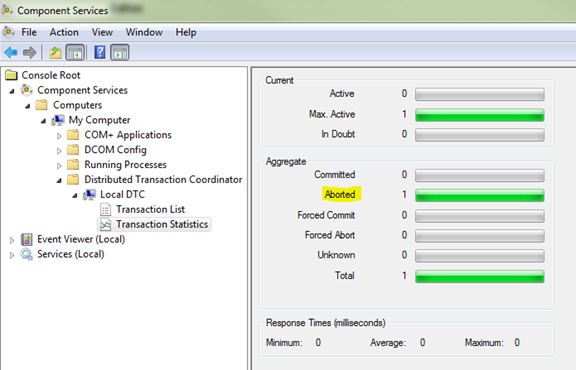This screenshot has width=576, height=370.
Task: Open the Help menu
Action: (x=186, y=32)
